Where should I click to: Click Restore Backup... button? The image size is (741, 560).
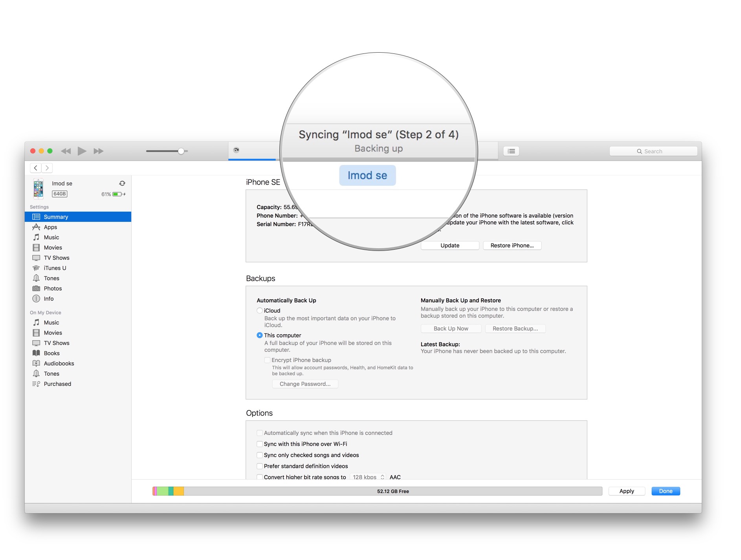coord(515,329)
